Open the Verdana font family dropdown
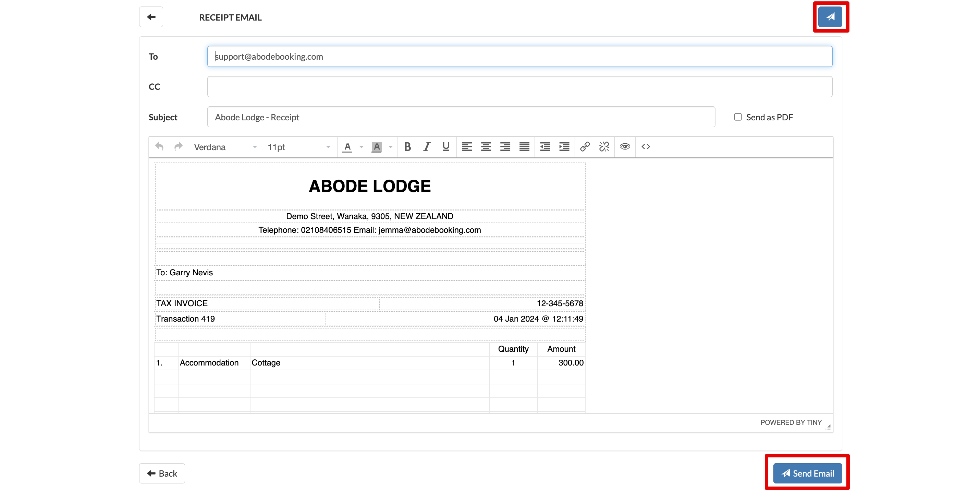Image resolution: width=980 pixels, height=491 pixels. pos(225,147)
